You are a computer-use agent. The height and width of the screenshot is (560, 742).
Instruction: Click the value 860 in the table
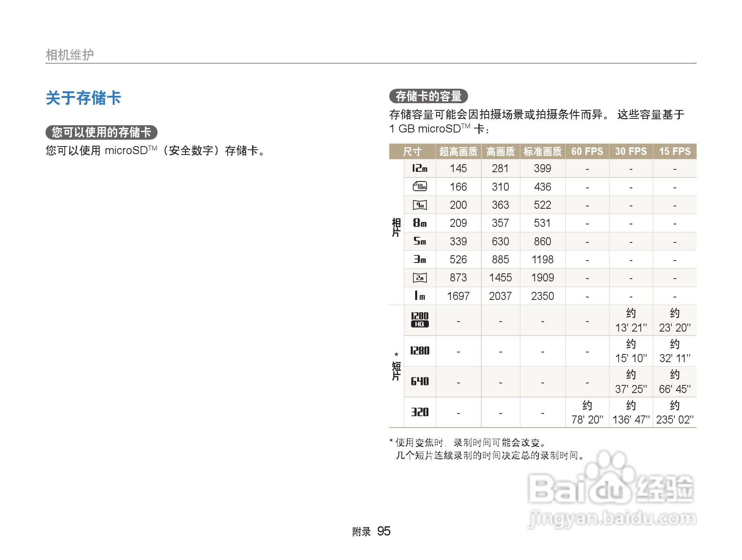click(542, 242)
